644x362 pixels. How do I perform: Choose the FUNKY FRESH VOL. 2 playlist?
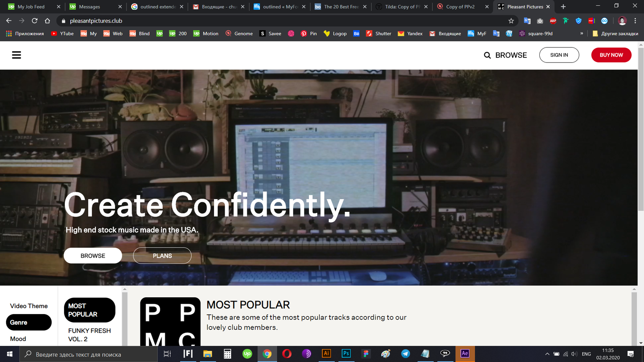click(89, 335)
